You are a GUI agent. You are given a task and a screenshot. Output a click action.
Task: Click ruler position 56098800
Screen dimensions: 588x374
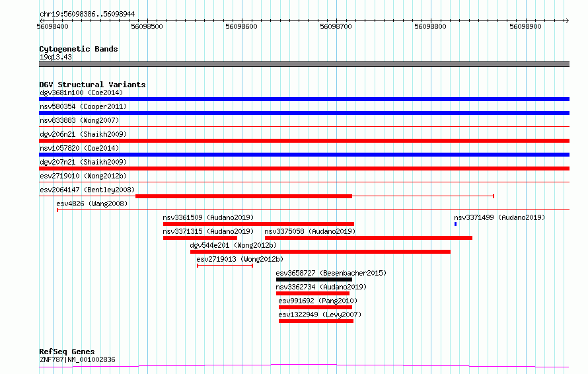click(x=431, y=26)
